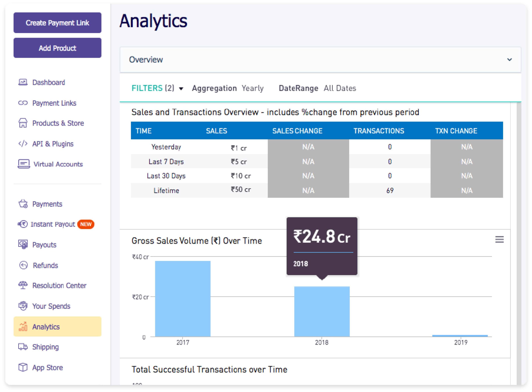Click the Payment Links chain icon
Image resolution: width=532 pixels, height=392 pixels.
pos(23,103)
